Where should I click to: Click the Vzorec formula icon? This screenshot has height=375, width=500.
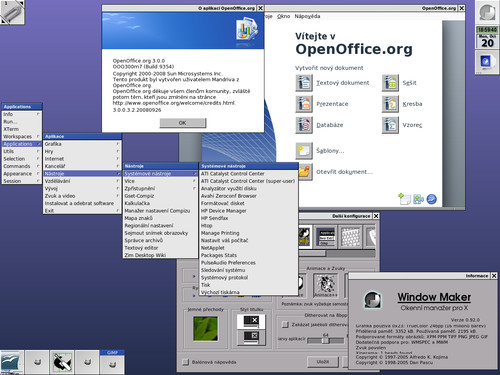pyautogui.click(x=390, y=125)
